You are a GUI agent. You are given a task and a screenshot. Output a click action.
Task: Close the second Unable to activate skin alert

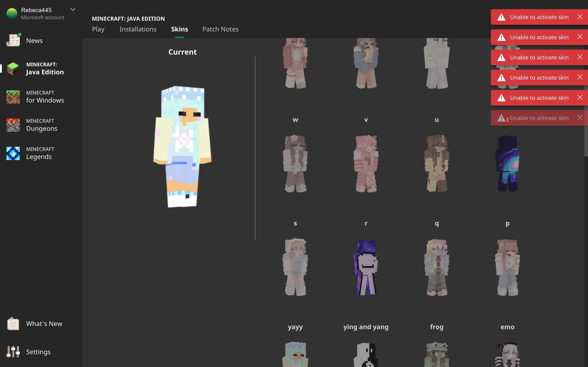580,37
